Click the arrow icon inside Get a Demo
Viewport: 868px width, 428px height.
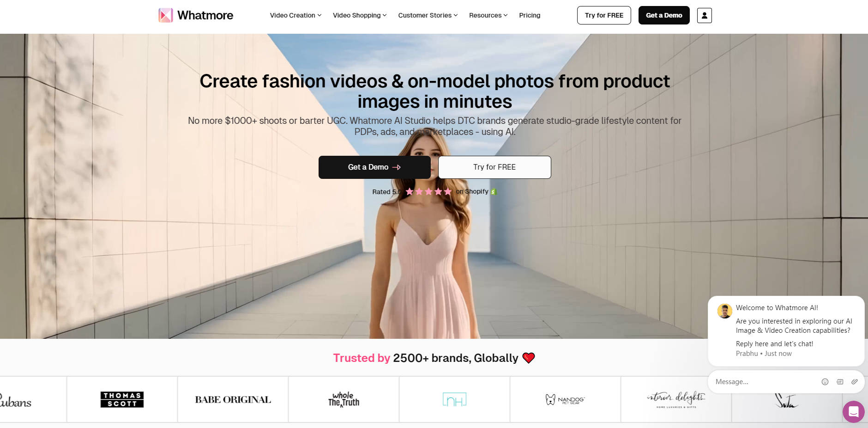(x=397, y=167)
